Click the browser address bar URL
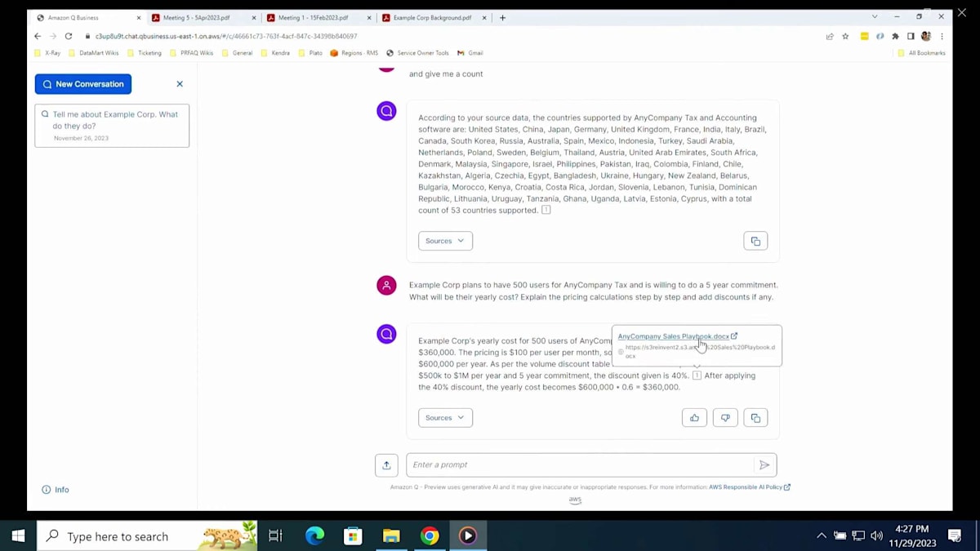 [x=226, y=36]
